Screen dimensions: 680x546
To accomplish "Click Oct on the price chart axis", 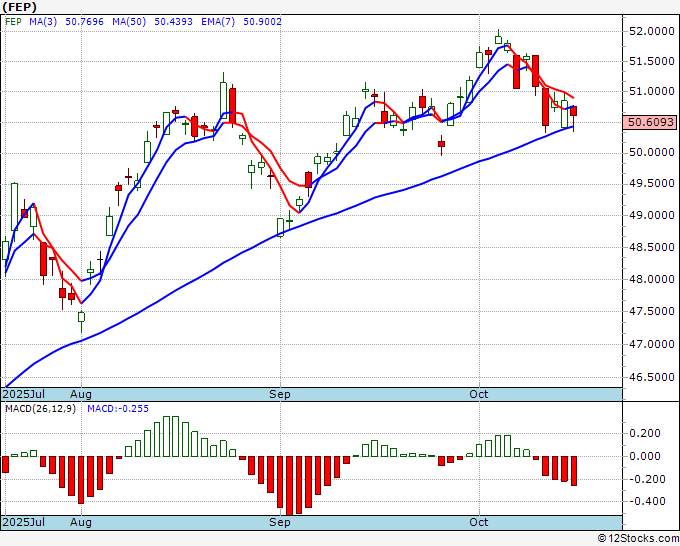I will [479, 394].
